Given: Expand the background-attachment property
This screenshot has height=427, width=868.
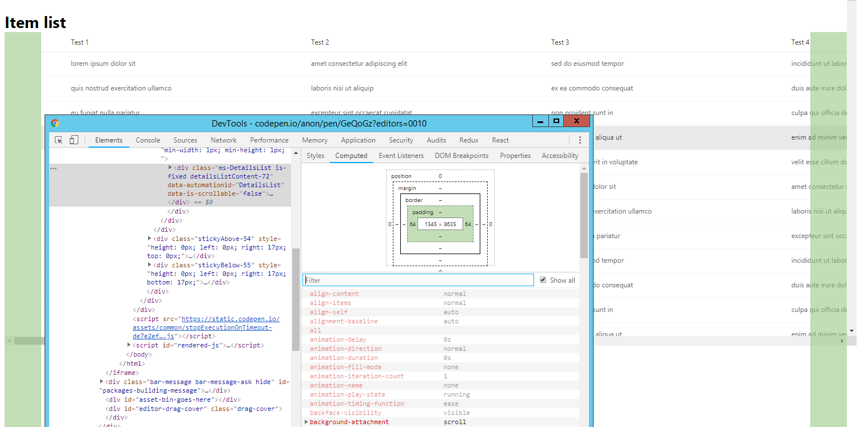Looking at the screenshot, I should (x=306, y=422).
